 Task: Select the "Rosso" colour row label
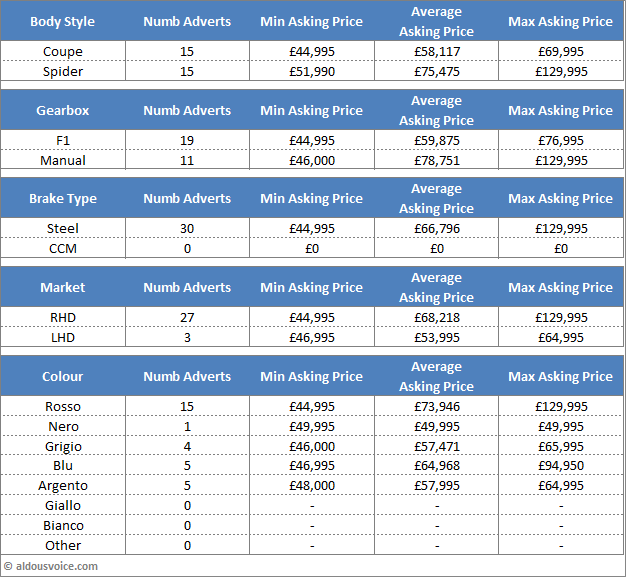coord(63,407)
